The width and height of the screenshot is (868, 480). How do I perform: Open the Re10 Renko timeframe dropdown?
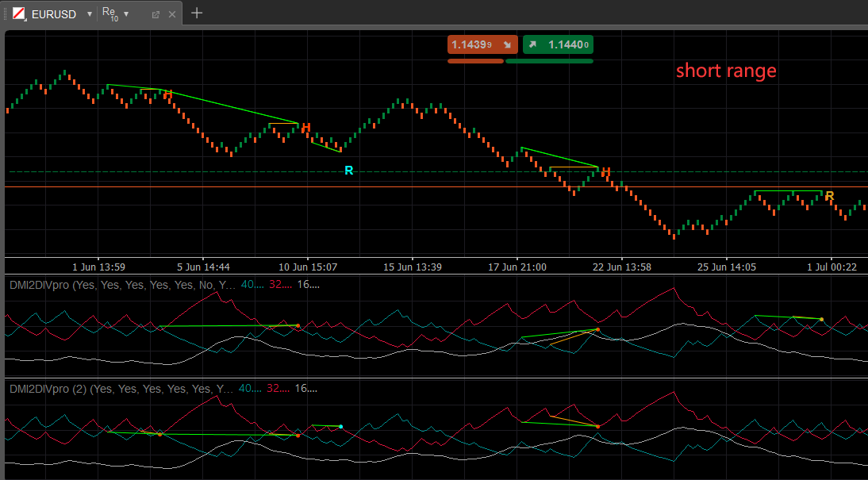pos(126,13)
